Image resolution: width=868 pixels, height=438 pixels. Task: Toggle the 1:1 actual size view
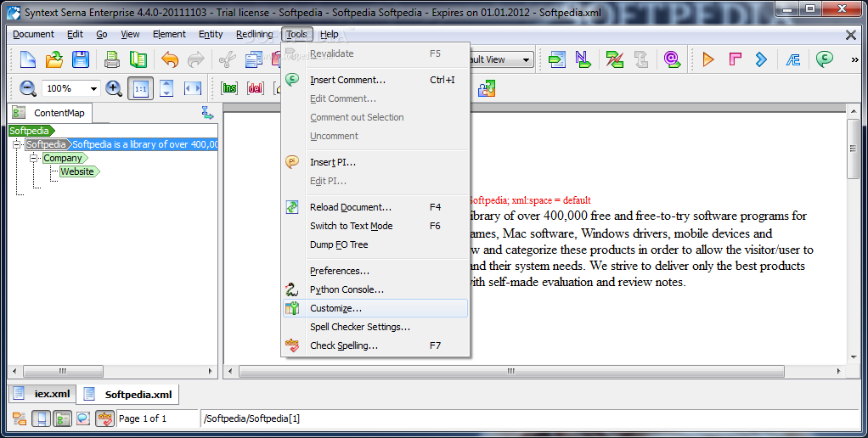141,88
